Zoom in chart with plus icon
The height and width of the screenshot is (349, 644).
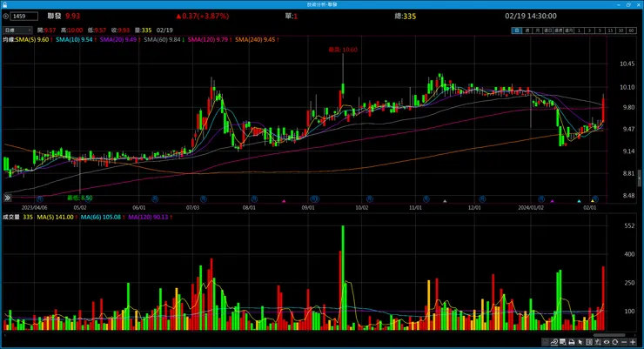coord(633,342)
